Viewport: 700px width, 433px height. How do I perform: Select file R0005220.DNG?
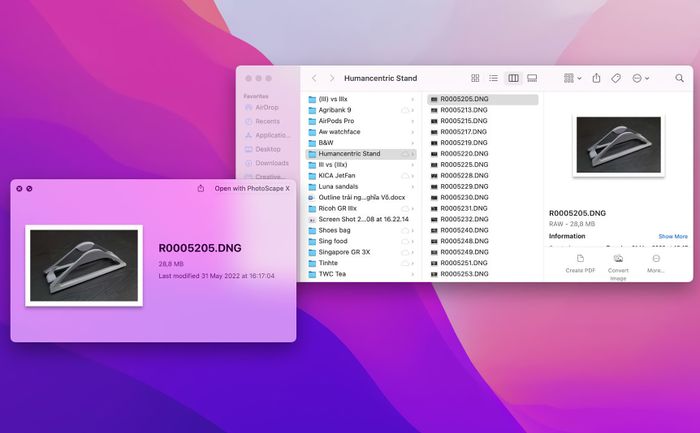click(x=483, y=154)
